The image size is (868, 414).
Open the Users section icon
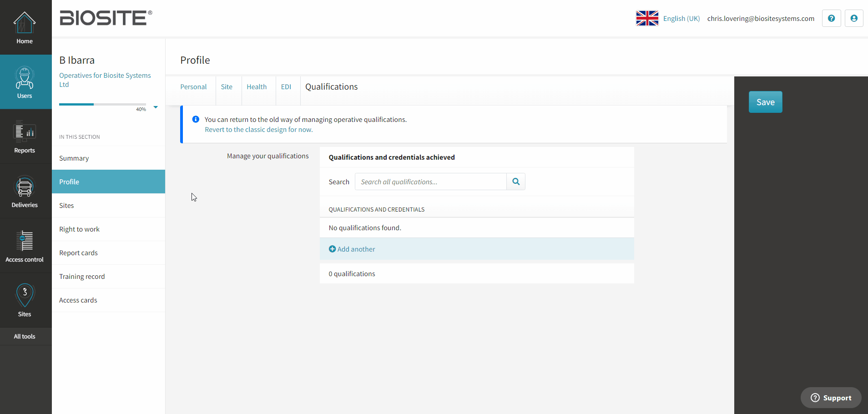(x=25, y=77)
